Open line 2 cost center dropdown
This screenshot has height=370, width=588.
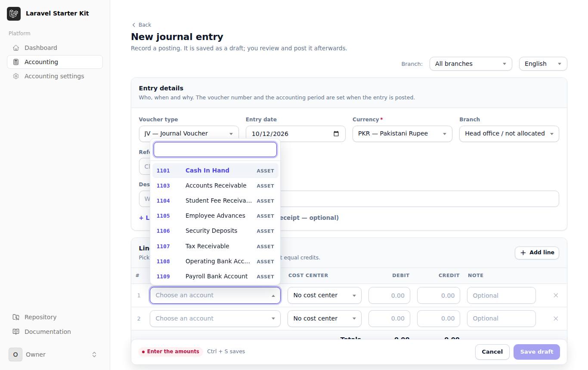tap(325, 318)
